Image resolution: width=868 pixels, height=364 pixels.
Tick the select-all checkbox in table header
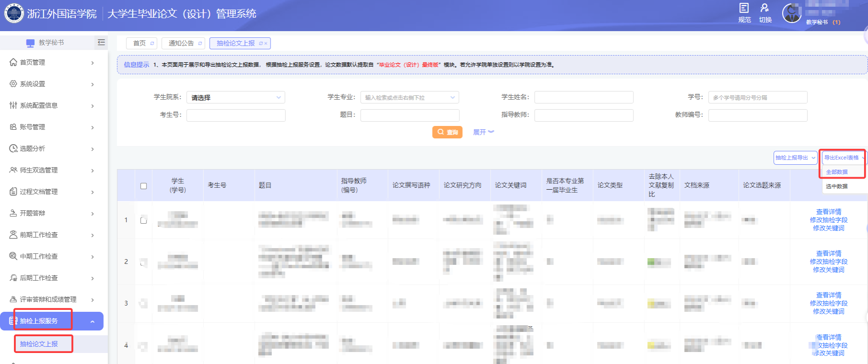143,186
